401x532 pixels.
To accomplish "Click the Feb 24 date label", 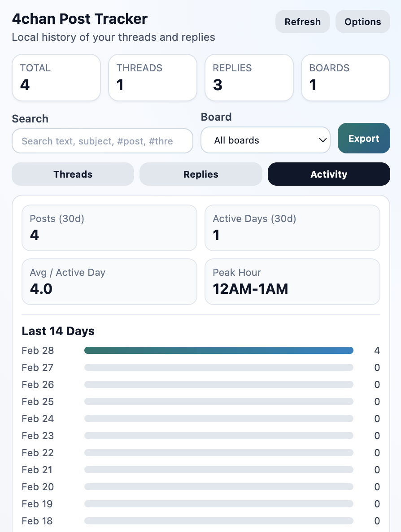I will [x=38, y=419].
